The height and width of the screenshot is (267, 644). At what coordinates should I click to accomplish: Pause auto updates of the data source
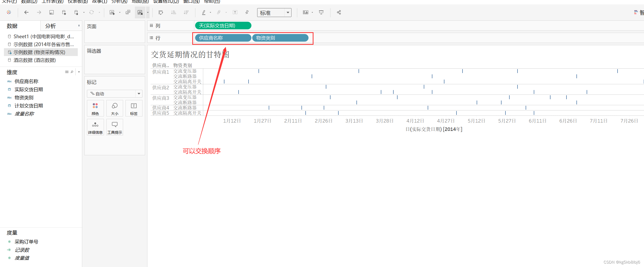coord(76,12)
